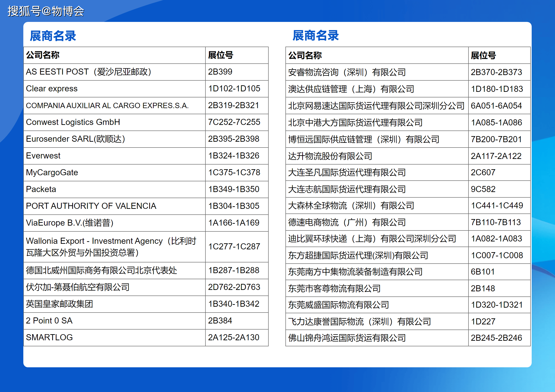Image resolution: width=555 pixels, height=392 pixels.
Task: Click the SMARTLOG company name
Action: (49, 337)
